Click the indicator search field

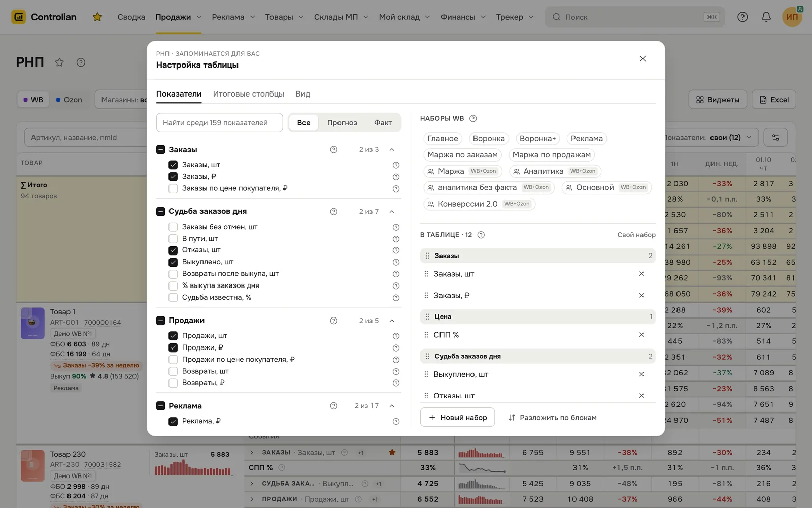219,122
